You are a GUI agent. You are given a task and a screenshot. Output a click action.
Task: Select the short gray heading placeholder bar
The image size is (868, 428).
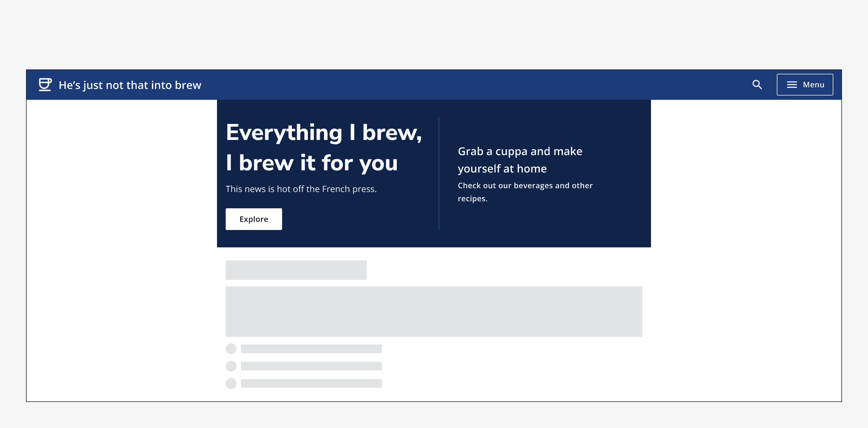tap(296, 270)
